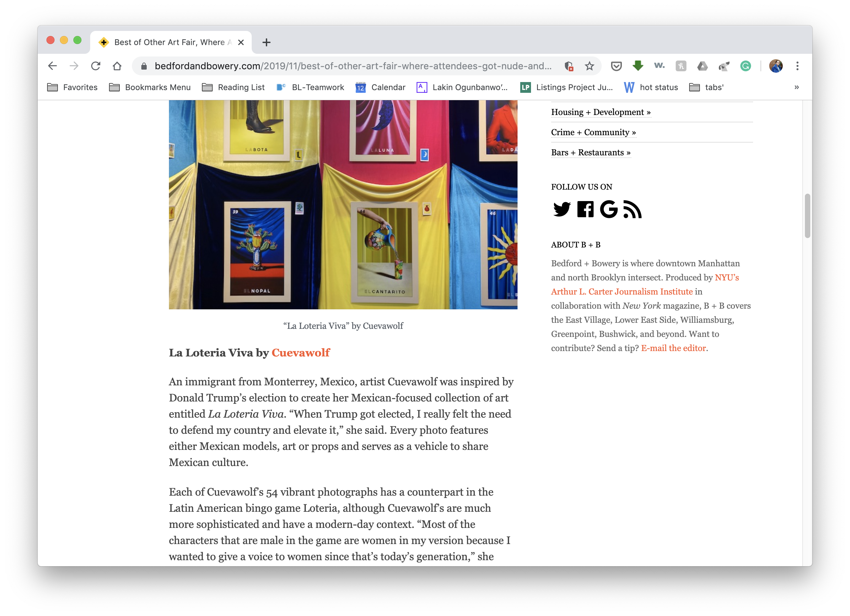Go back to the previous page
The height and width of the screenshot is (616, 850).
(52, 66)
